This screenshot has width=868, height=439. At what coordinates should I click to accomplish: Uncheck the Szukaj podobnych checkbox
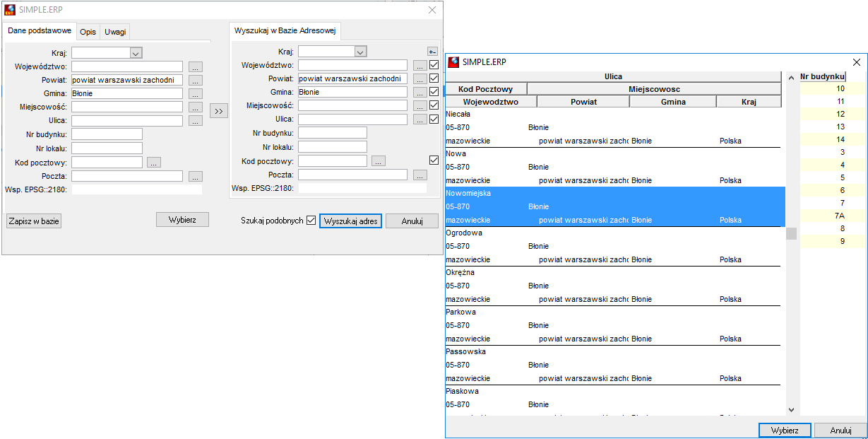pos(311,221)
